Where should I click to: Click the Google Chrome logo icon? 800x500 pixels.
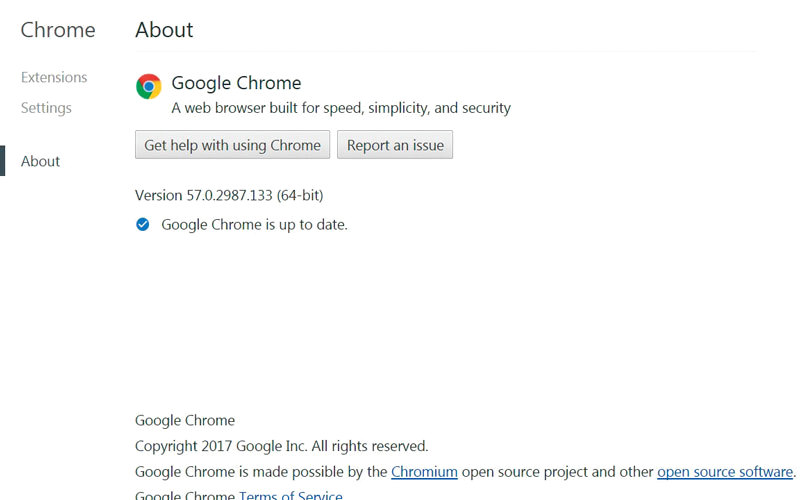148,86
